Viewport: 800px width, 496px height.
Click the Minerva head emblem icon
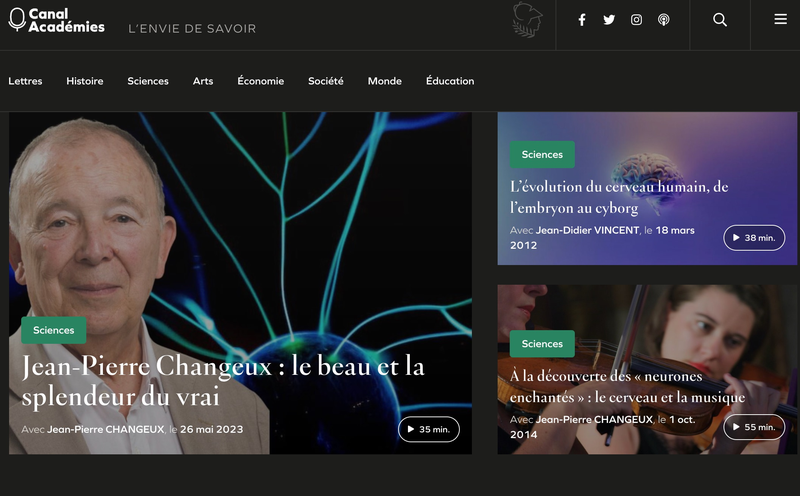[527, 20]
